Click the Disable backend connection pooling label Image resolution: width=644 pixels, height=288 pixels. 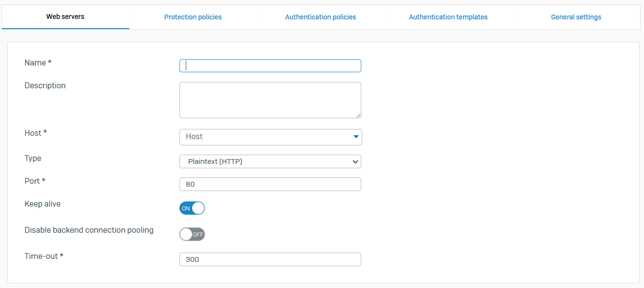89,230
